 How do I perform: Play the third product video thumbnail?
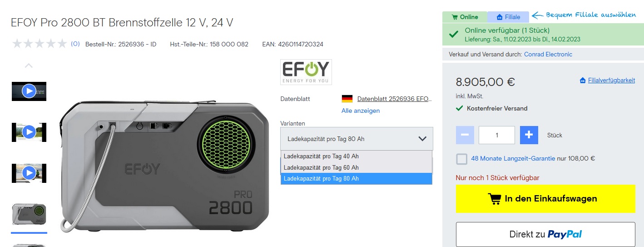29,173
